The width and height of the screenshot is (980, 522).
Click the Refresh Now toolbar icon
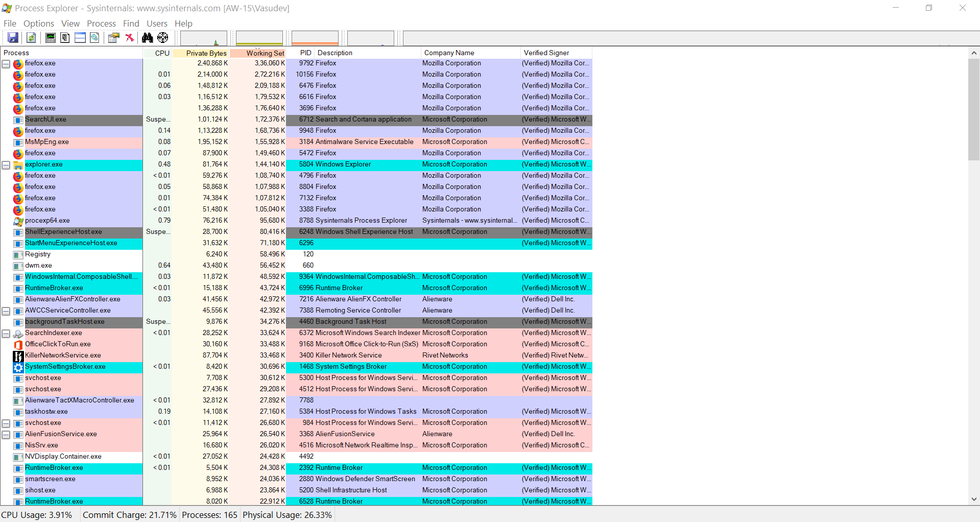point(31,38)
